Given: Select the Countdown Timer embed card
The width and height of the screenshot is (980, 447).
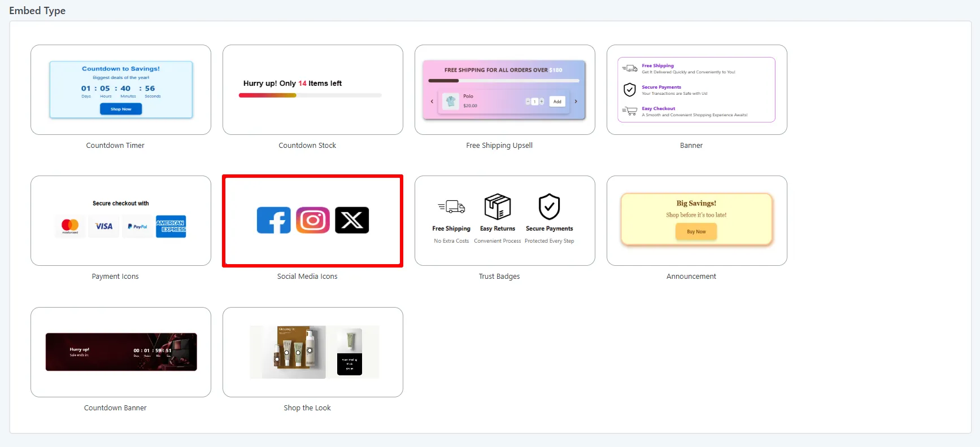Looking at the screenshot, I should [x=121, y=90].
